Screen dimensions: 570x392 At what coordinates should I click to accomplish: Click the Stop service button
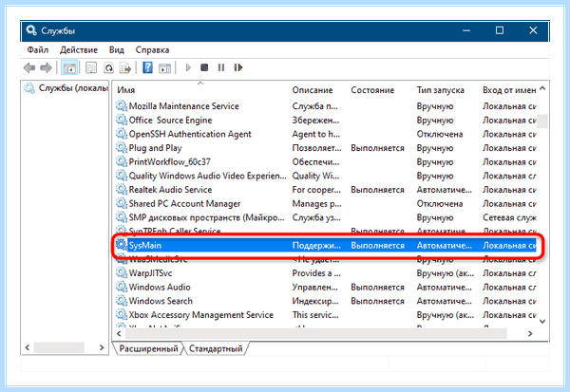204,67
